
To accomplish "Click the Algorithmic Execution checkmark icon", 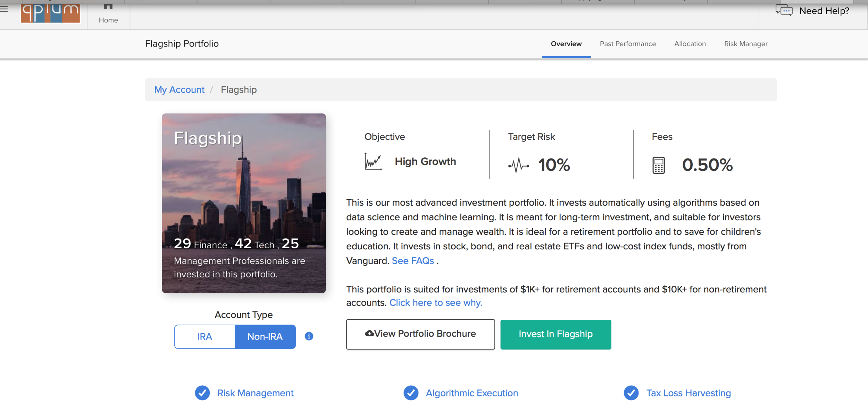I will coord(411,393).
